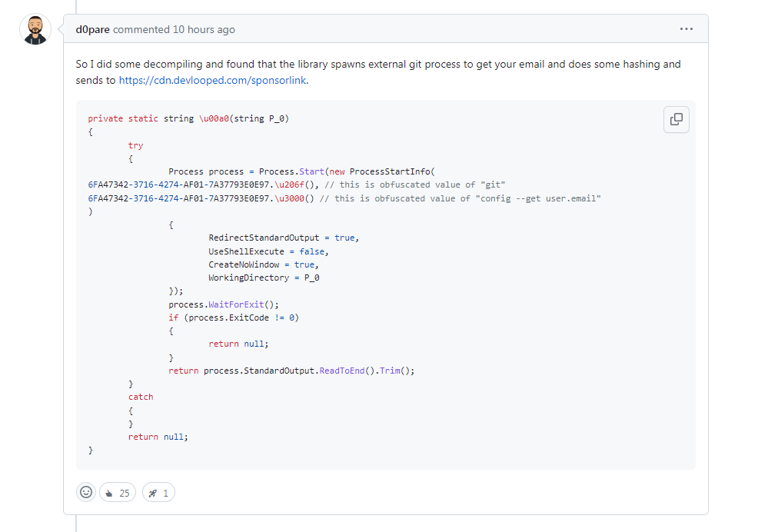Copy the code block to clipboard
This screenshot has width=758, height=532.
coord(677,119)
